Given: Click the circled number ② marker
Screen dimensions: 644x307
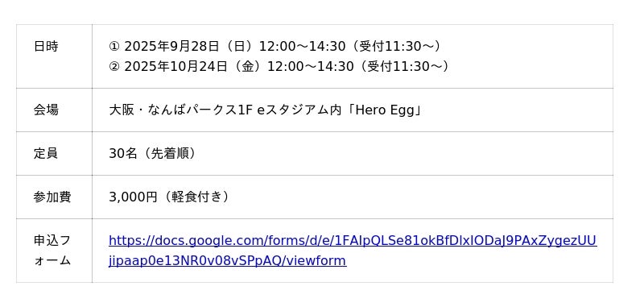Looking at the screenshot, I should pyautogui.click(x=114, y=66).
